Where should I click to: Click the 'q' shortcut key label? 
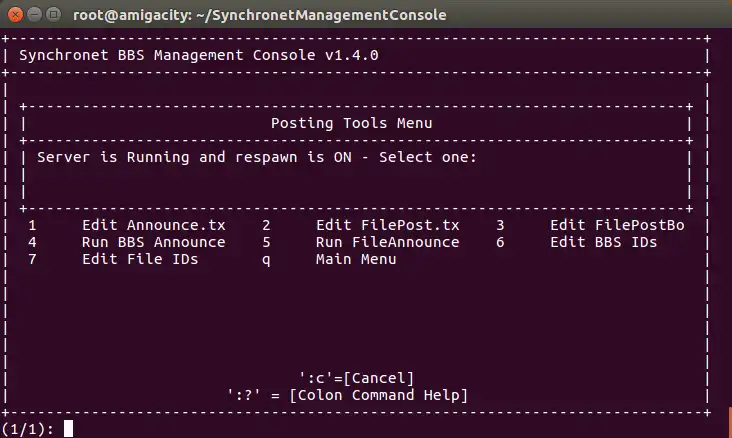pos(266,259)
